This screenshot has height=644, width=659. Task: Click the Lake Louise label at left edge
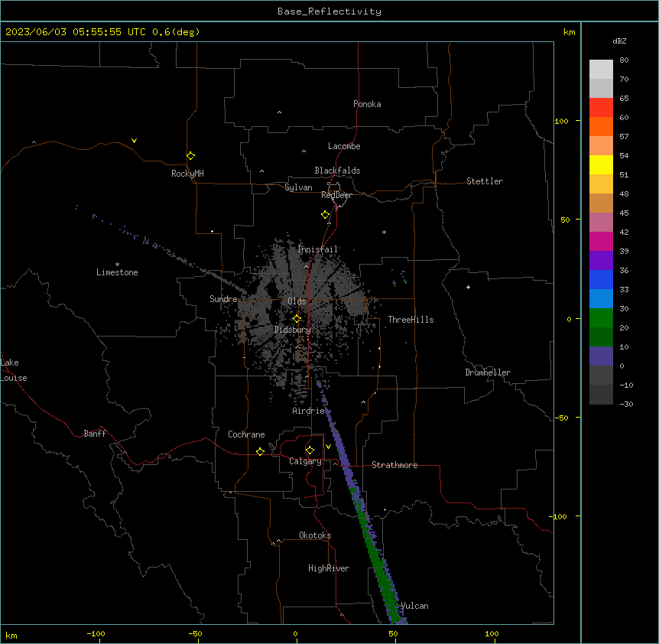14,370
